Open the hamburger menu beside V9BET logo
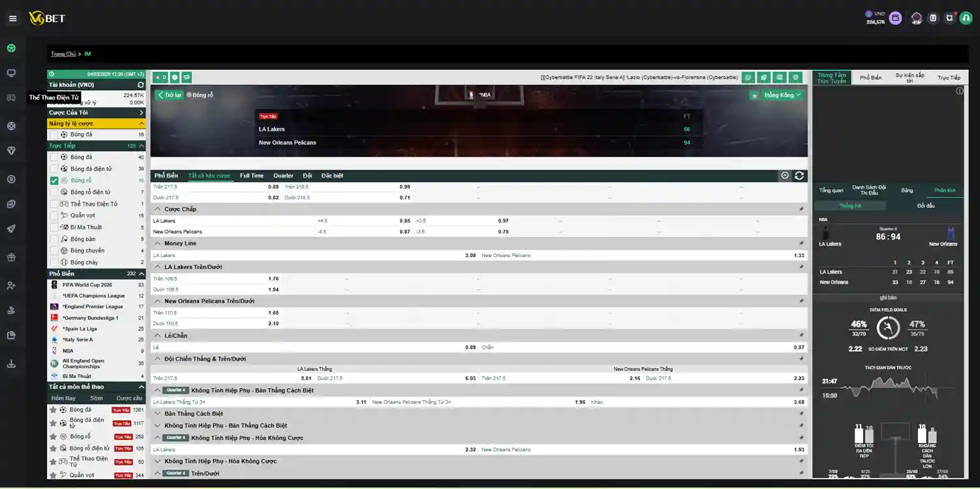The height and width of the screenshot is (489, 980). click(12, 18)
